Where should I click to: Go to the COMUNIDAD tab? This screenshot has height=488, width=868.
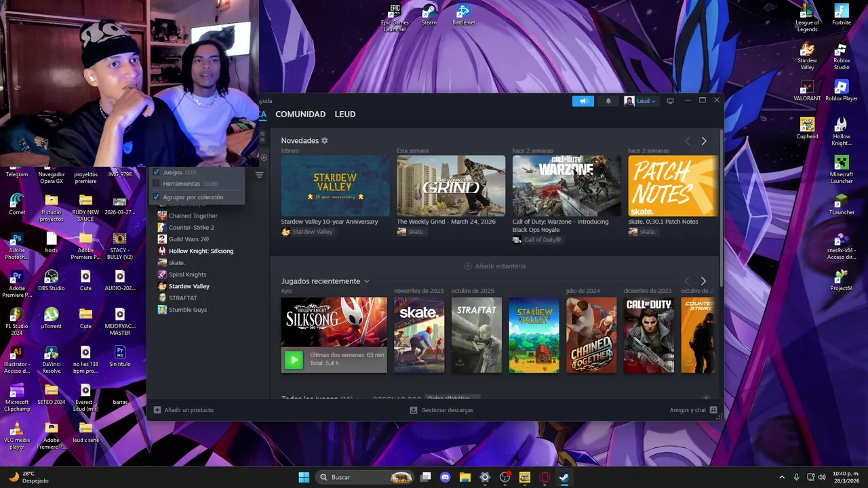(300, 114)
